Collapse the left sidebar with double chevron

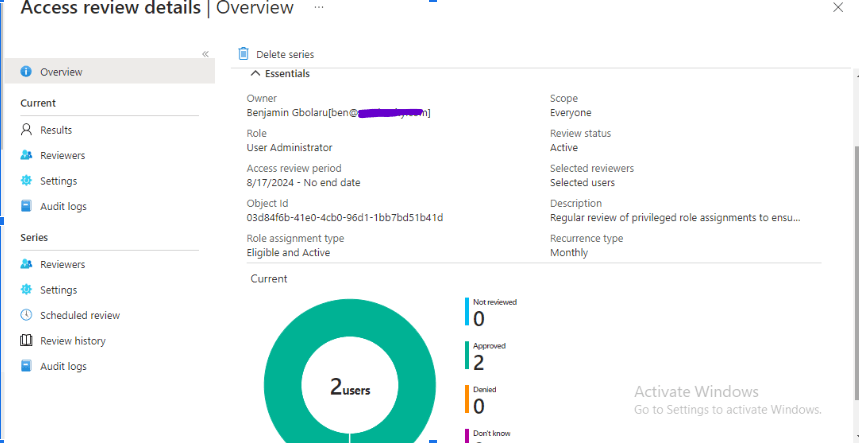(x=205, y=54)
